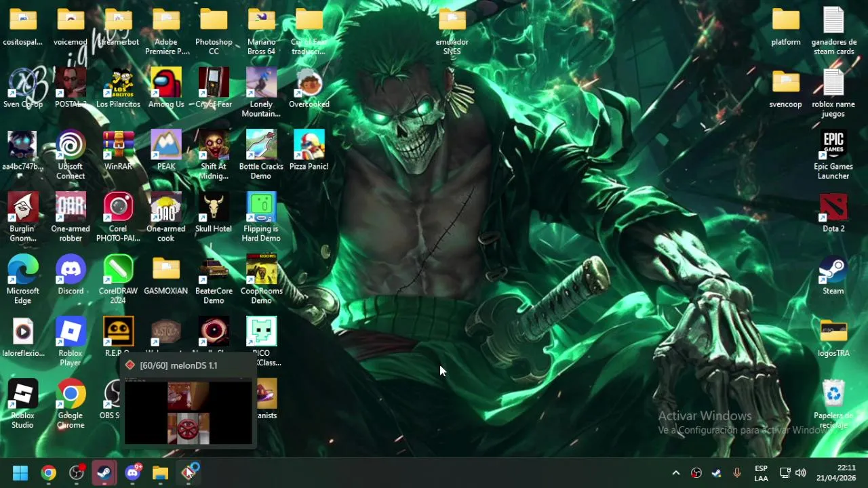The width and height of the screenshot is (868, 488).
Task: Switch to Steam in the taskbar
Action: (x=104, y=473)
